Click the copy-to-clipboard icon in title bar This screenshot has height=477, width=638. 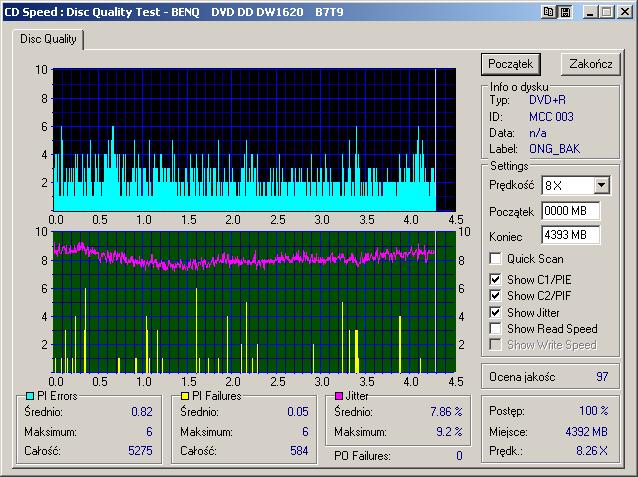tap(548, 12)
